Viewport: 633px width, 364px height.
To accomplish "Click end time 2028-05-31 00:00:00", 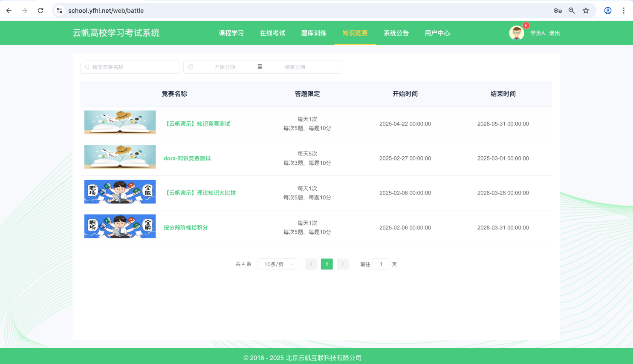I will tap(503, 124).
